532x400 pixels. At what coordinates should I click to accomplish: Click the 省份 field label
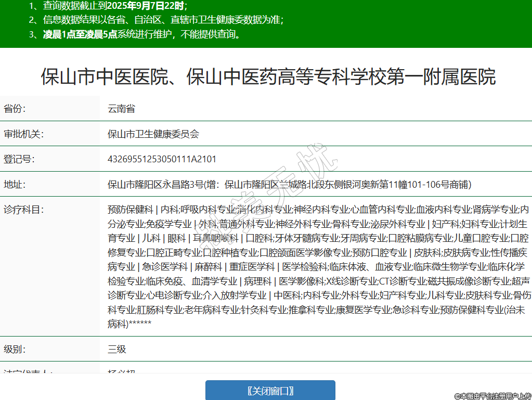[x=15, y=109]
